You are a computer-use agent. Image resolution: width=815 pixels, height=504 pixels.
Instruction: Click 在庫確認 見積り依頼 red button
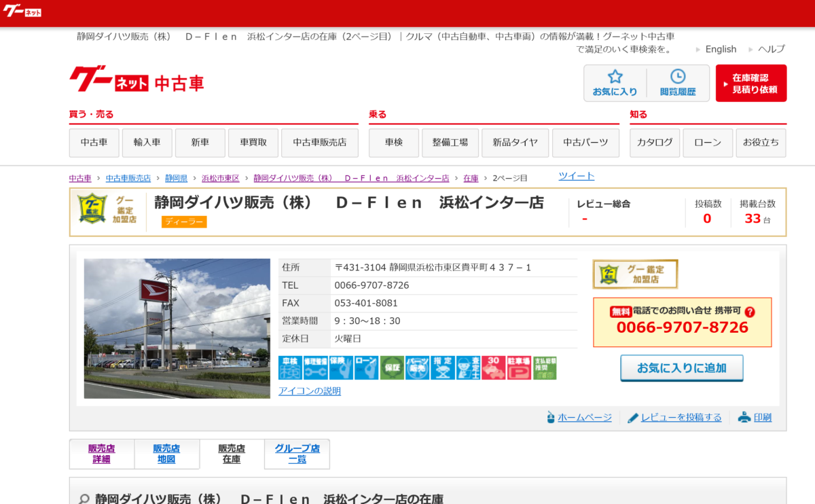coord(751,84)
